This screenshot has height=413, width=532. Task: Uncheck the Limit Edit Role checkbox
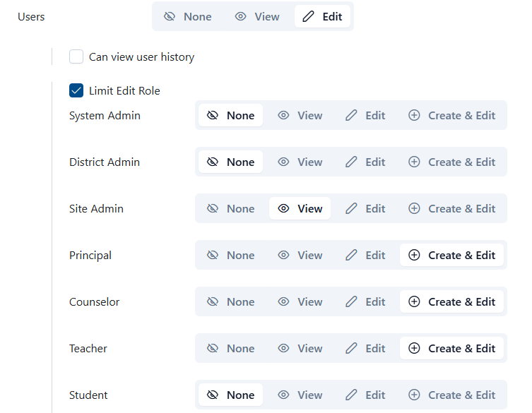click(76, 90)
